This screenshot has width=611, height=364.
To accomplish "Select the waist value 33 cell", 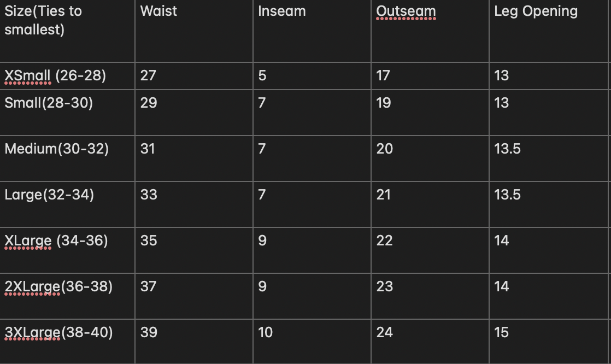I will coord(193,204).
